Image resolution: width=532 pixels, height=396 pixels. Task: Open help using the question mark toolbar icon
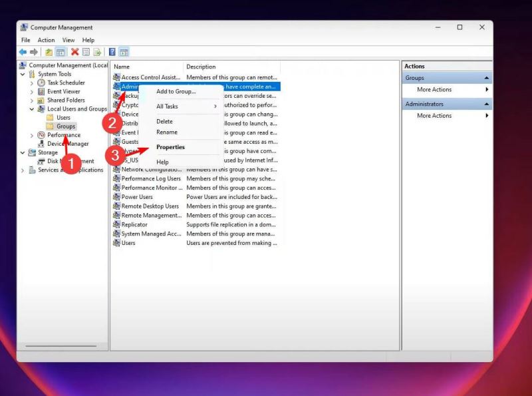click(112, 51)
